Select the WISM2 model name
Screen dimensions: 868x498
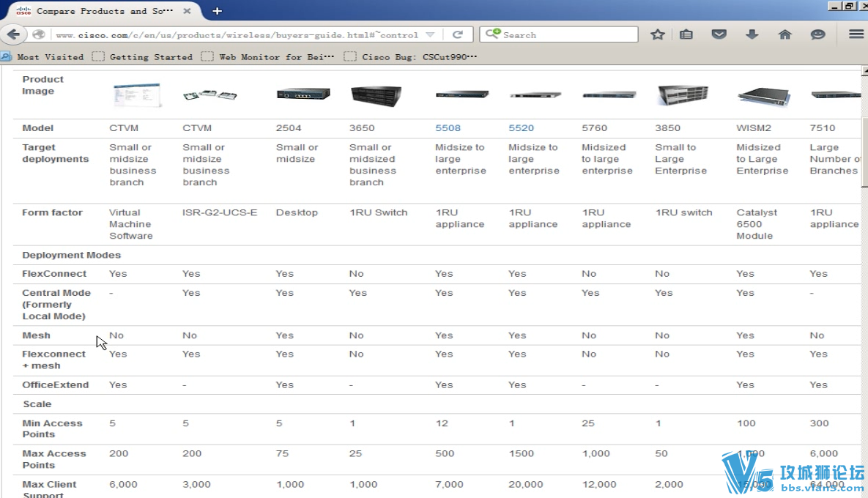[754, 128]
